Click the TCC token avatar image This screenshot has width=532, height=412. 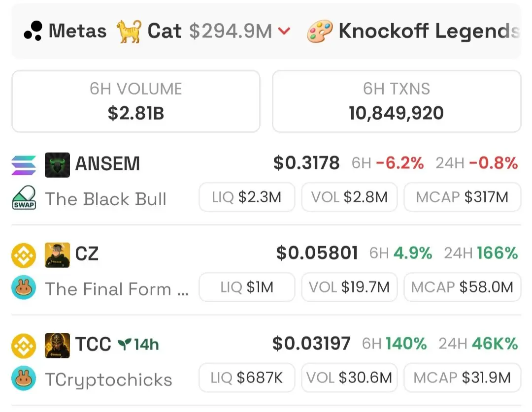pyautogui.click(x=57, y=346)
